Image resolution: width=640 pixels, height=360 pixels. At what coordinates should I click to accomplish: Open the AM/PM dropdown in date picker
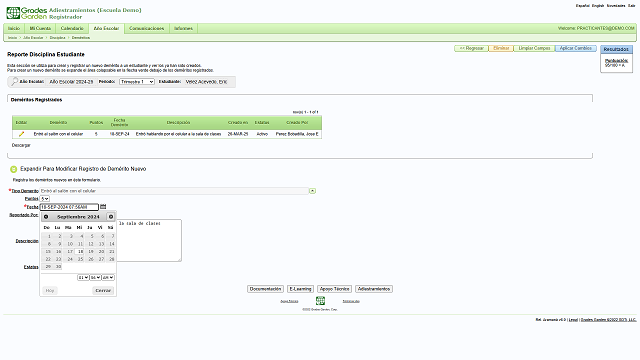click(108, 278)
